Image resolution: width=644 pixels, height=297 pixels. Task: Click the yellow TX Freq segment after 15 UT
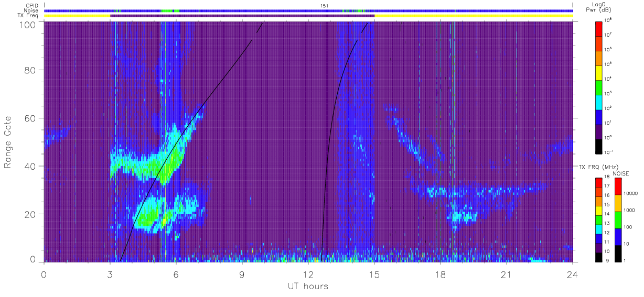tap(474, 16)
